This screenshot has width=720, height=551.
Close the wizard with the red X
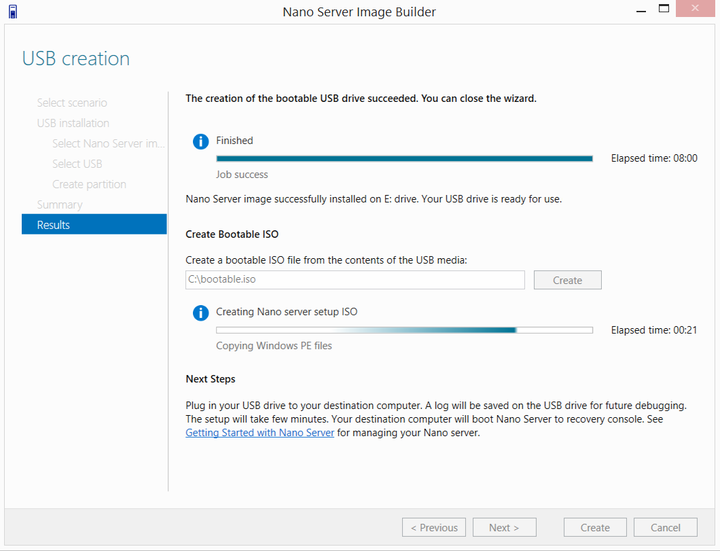click(695, 8)
